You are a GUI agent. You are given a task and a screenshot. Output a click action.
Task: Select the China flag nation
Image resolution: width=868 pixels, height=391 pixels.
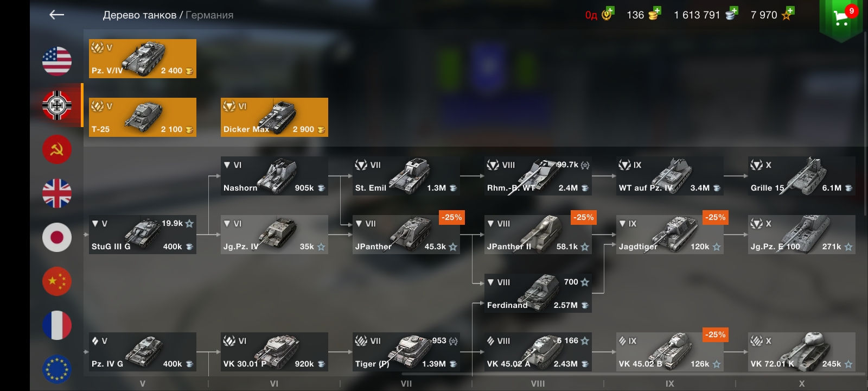[x=57, y=281]
